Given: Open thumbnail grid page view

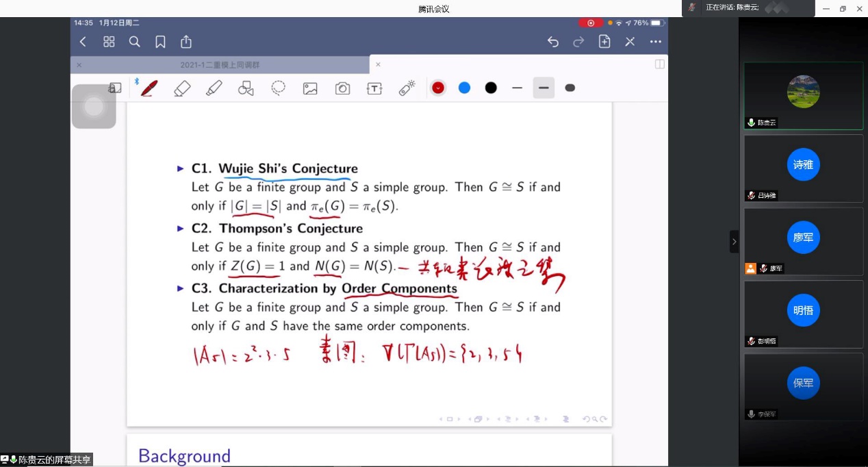Looking at the screenshot, I should pyautogui.click(x=109, y=42).
